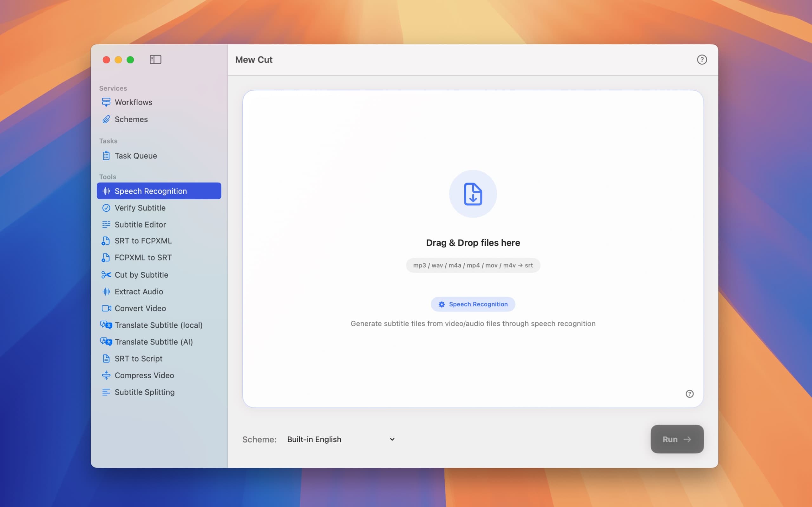Open the Subtitle Editor

point(140,224)
